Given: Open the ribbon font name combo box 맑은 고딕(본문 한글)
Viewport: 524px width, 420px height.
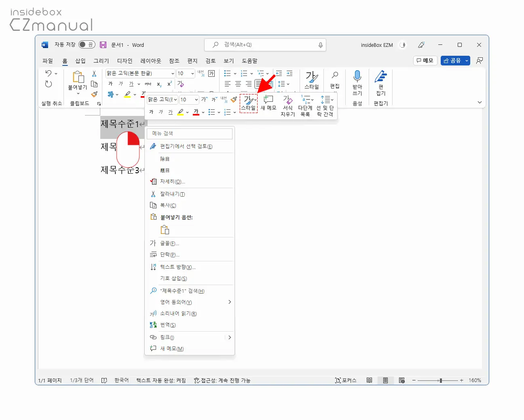Looking at the screenshot, I should tap(140, 73).
